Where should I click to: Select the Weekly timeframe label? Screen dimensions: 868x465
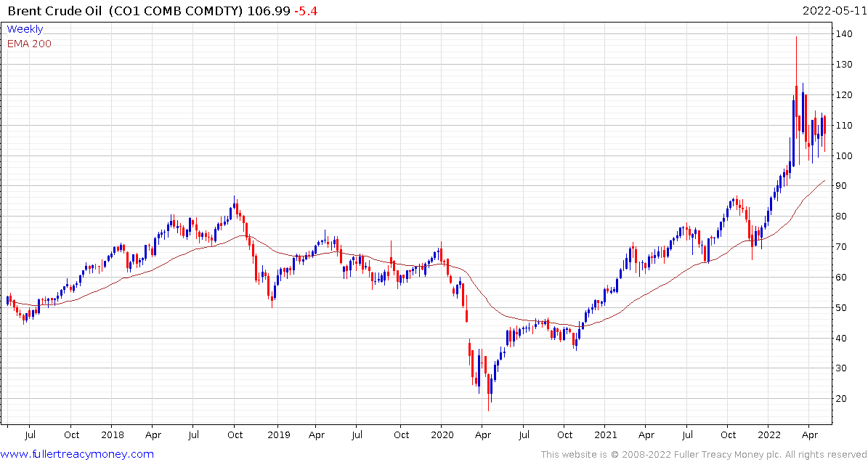pos(25,29)
